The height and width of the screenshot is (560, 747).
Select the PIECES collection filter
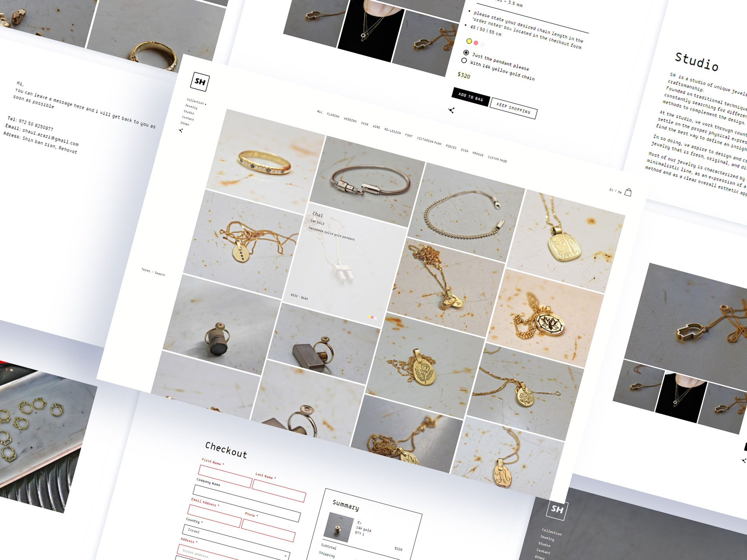click(x=451, y=147)
